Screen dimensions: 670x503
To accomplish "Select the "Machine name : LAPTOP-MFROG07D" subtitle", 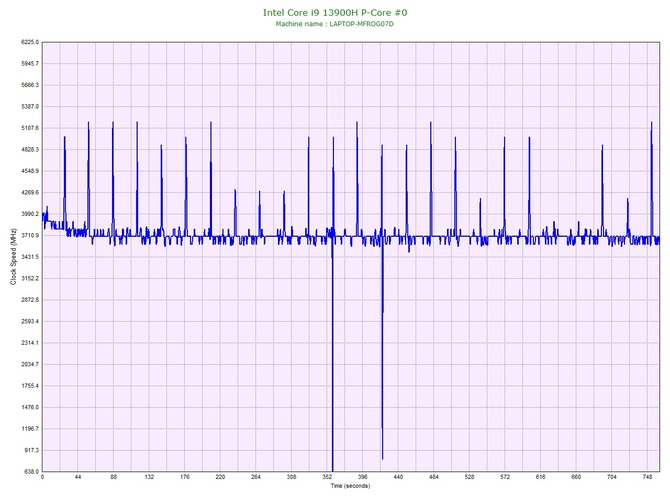I will pyautogui.click(x=335, y=24).
